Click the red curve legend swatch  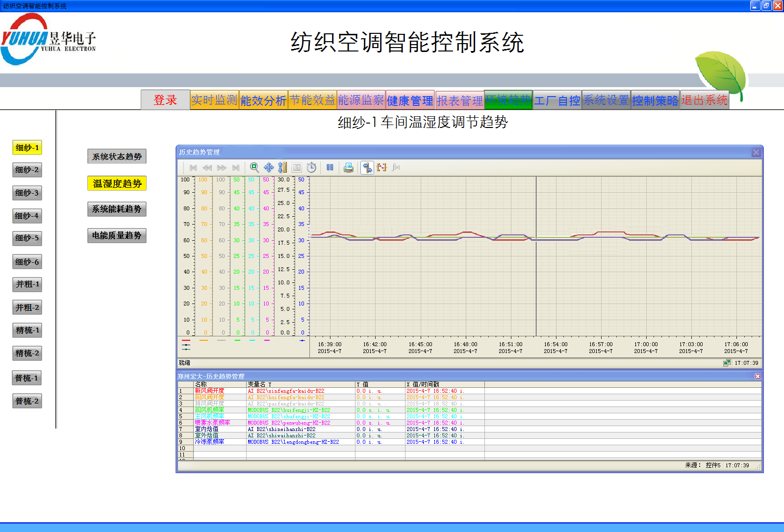pyautogui.click(x=186, y=340)
